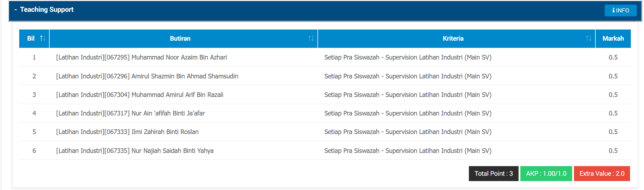This screenshot has height=190, width=644.
Task: Click the Butiran header text
Action: [x=180, y=38]
